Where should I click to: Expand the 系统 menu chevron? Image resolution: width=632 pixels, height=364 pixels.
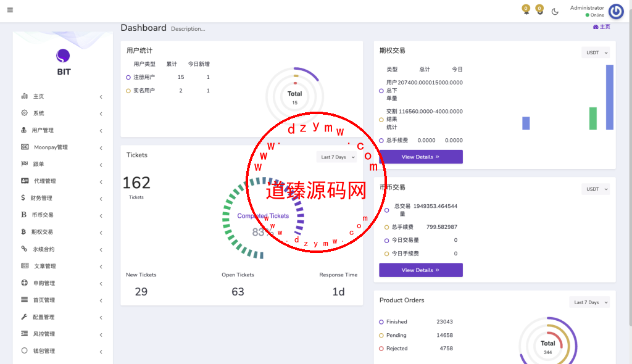(101, 114)
